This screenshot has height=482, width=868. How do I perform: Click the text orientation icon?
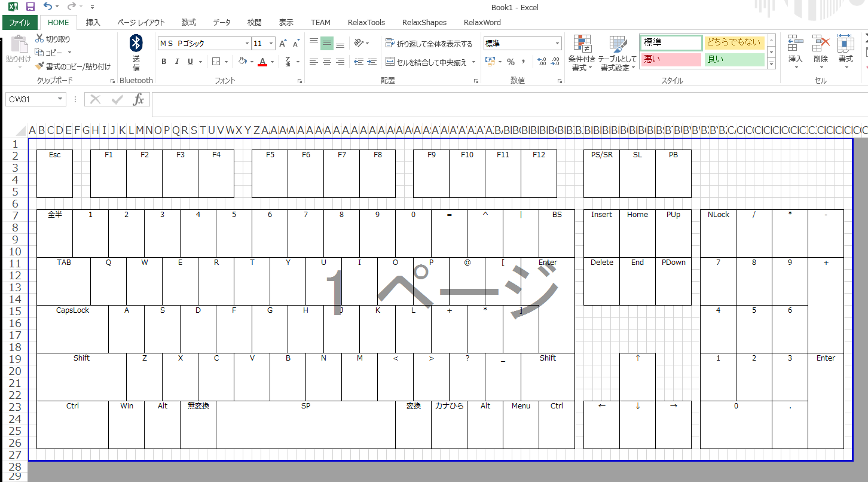pos(359,43)
